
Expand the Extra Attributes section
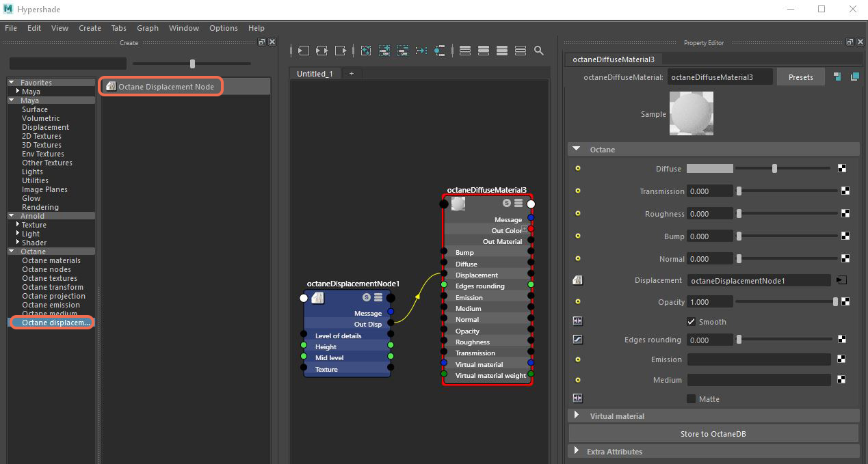pos(576,451)
